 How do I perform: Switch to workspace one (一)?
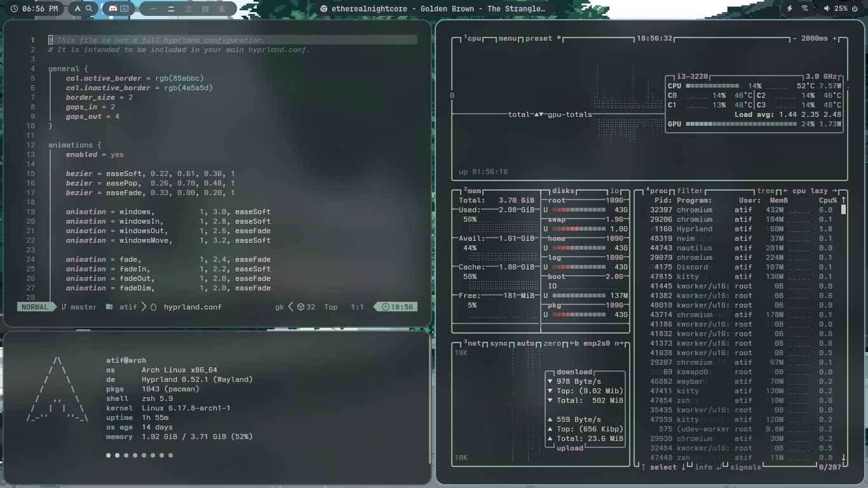[x=153, y=9]
